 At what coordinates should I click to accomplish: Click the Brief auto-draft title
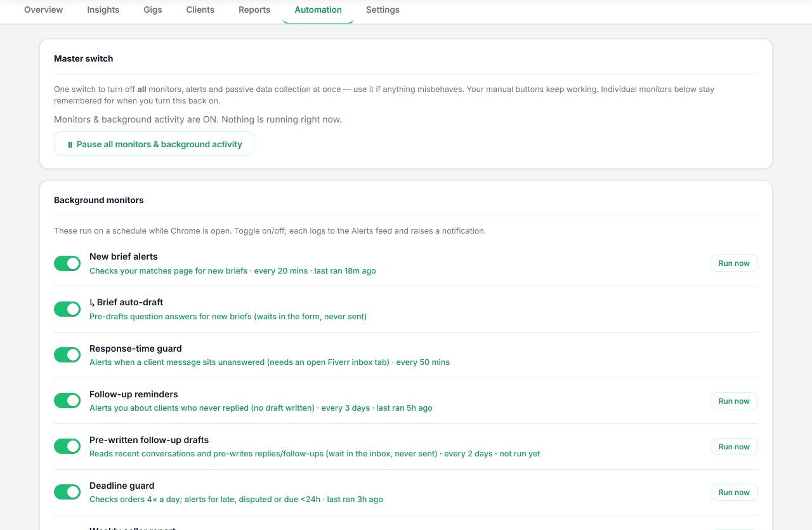(x=126, y=302)
